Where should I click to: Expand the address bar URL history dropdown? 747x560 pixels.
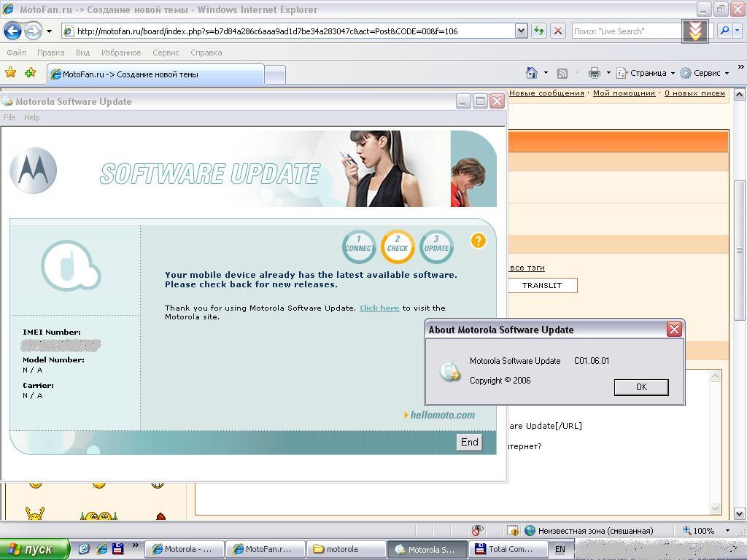point(521,31)
